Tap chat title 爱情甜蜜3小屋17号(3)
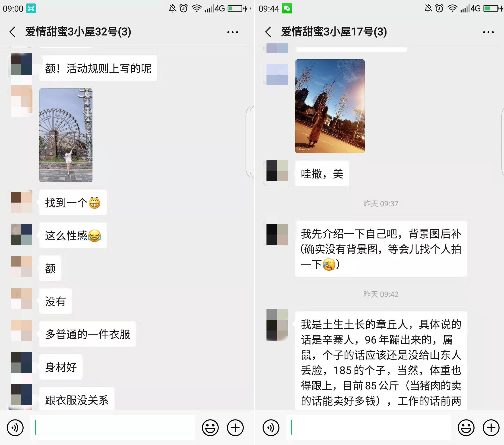Viewport: 504px width, 445px height. click(334, 32)
